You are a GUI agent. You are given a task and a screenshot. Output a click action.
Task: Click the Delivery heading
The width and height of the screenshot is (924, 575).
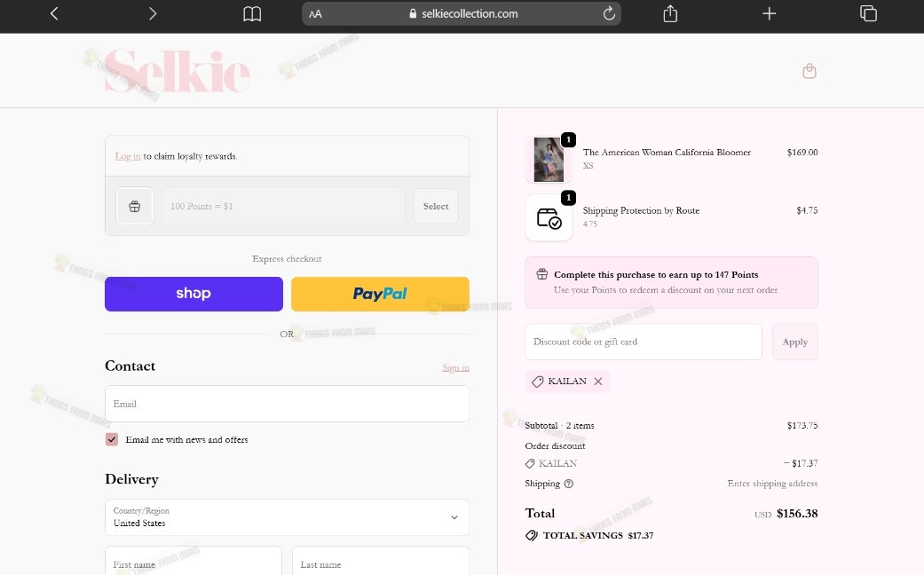click(x=132, y=479)
